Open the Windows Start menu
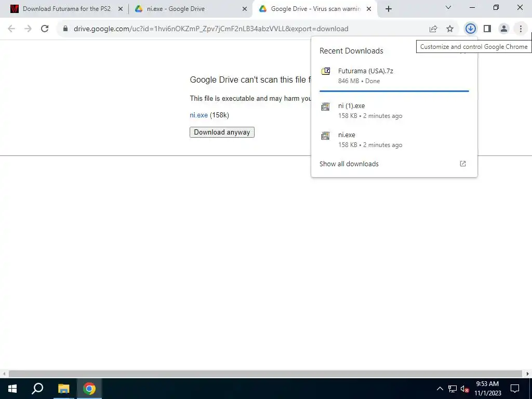The image size is (532, 399). pyautogui.click(x=12, y=389)
